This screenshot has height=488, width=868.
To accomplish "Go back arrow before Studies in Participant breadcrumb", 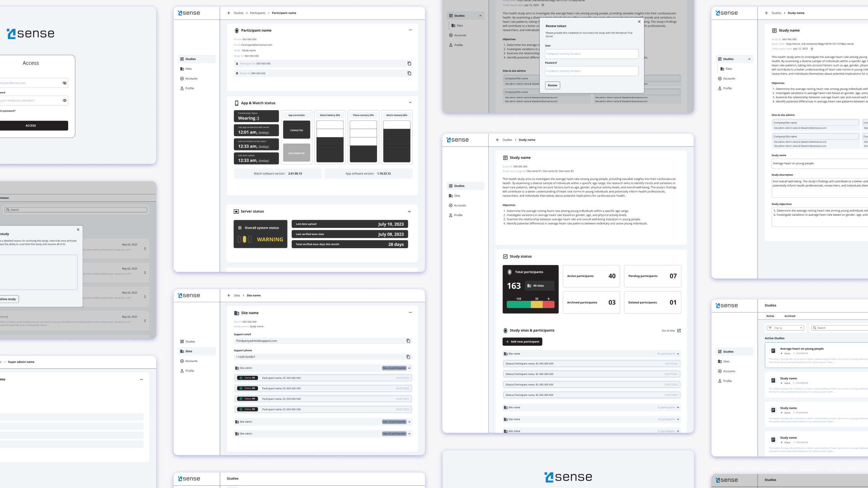I will click(229, 13).
